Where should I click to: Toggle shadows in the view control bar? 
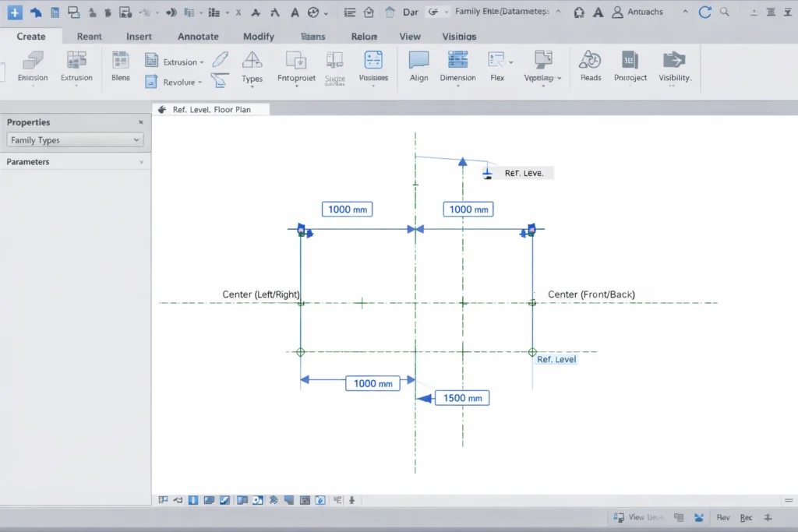coord(289,500)
